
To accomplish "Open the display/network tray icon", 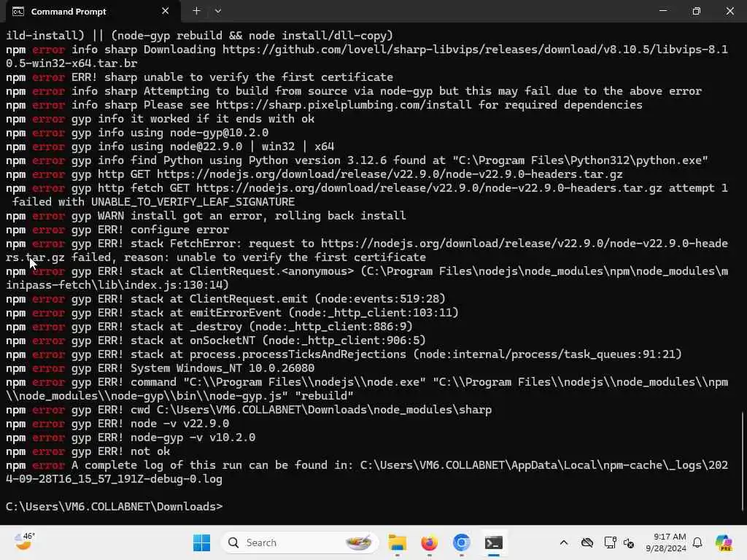I will (x=610, y=542).
